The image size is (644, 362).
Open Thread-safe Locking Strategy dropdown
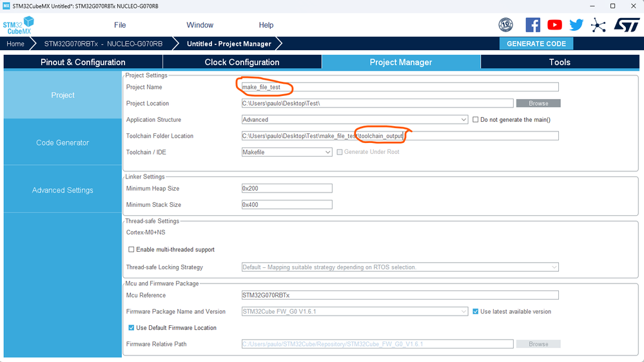[400, 267]
